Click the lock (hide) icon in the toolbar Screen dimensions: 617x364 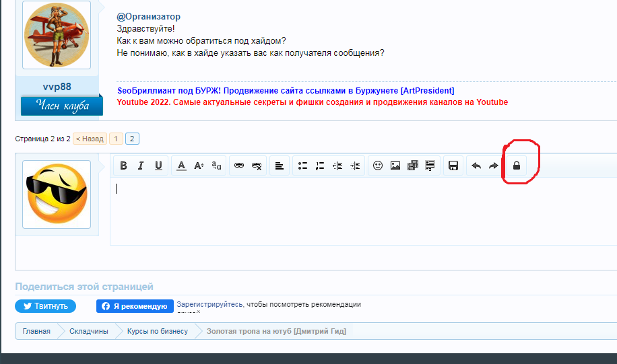tap(517, 166)
